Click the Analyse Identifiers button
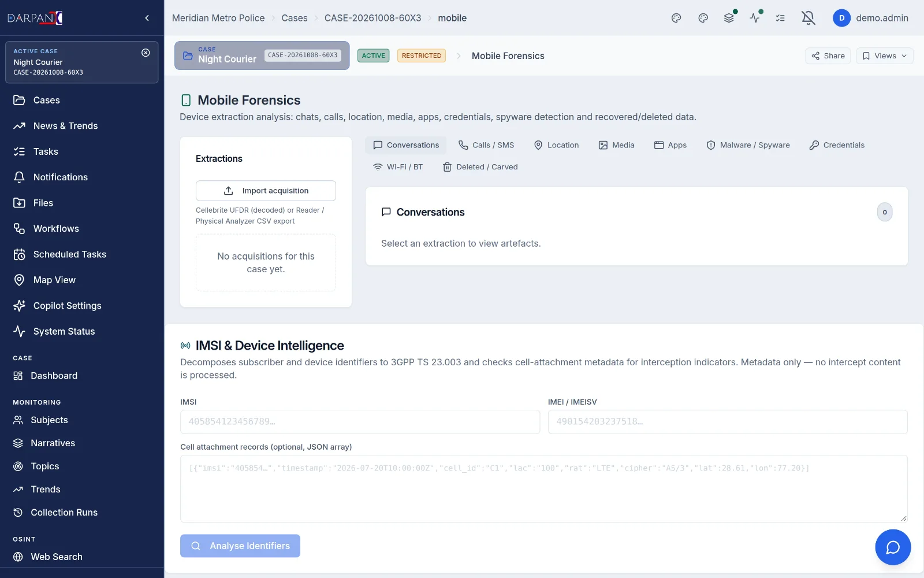 (x=240, y=546)
